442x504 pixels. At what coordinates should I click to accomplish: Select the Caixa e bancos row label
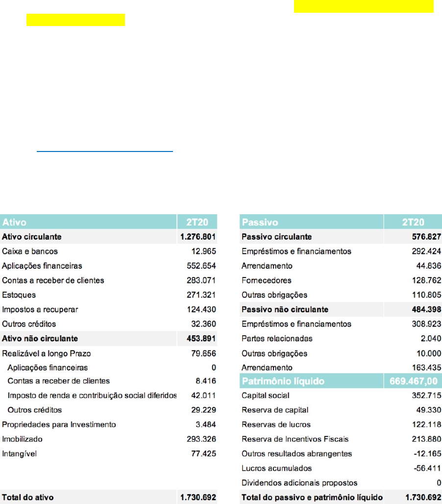30,252
